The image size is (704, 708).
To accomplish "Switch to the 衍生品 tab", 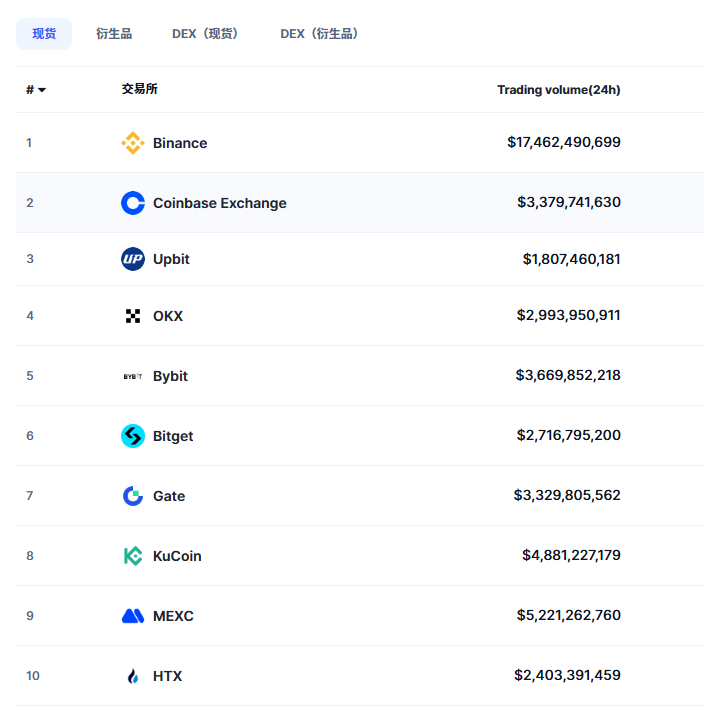I will point(114,34).
